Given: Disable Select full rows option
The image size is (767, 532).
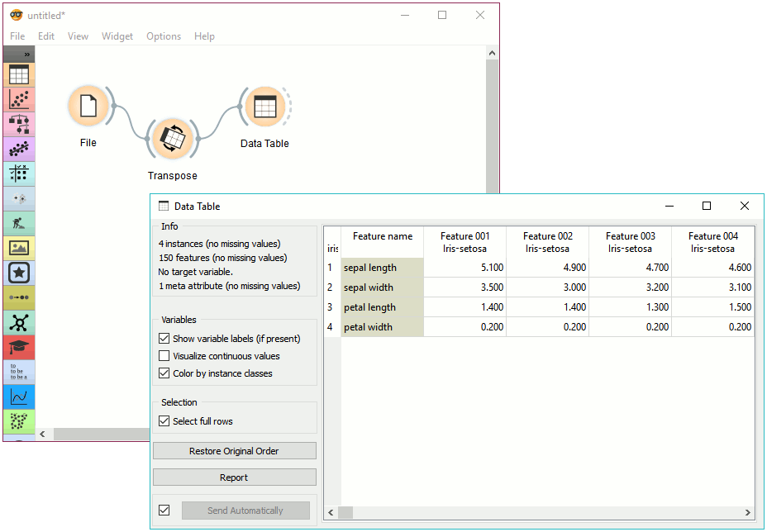Looking at the screenshot, I should tap(164, 421).
